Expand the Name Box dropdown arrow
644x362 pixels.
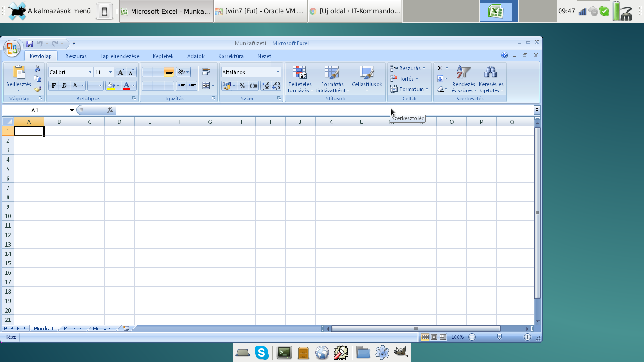pyautogui.click(x=72, y=110)
